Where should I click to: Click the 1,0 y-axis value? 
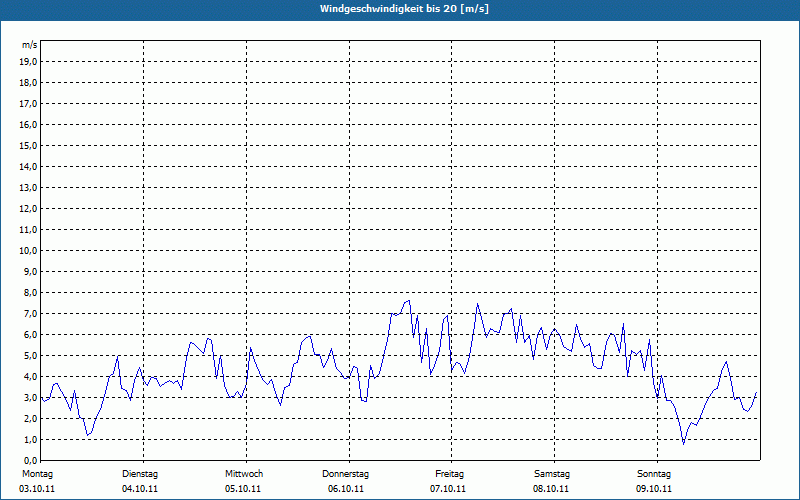tap(29, 439)
